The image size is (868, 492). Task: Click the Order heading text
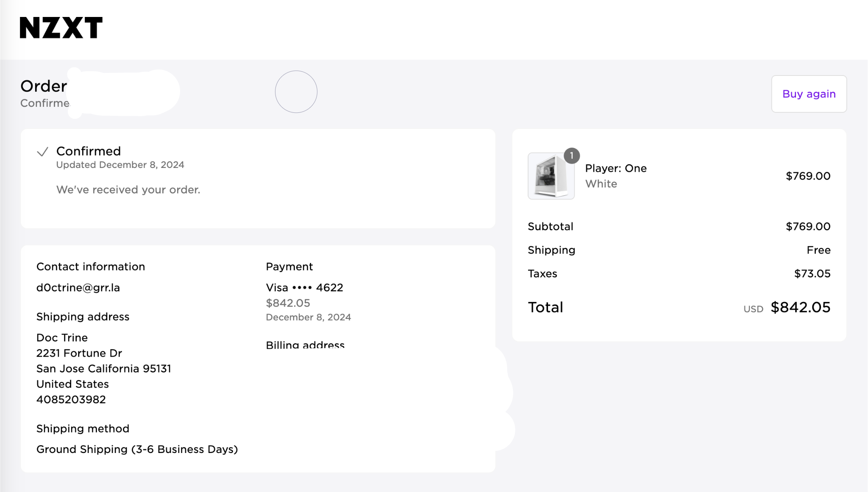44,86
